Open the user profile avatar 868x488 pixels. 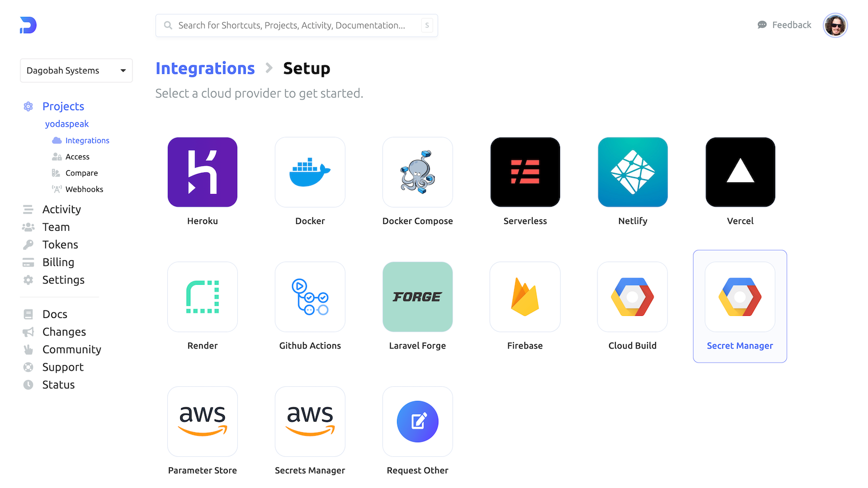835,25
